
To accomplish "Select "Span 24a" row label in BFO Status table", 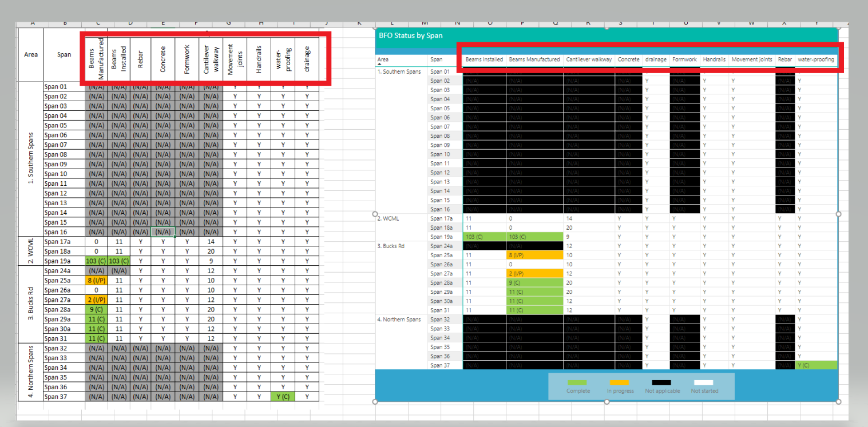I will click(x=442, y=246).
